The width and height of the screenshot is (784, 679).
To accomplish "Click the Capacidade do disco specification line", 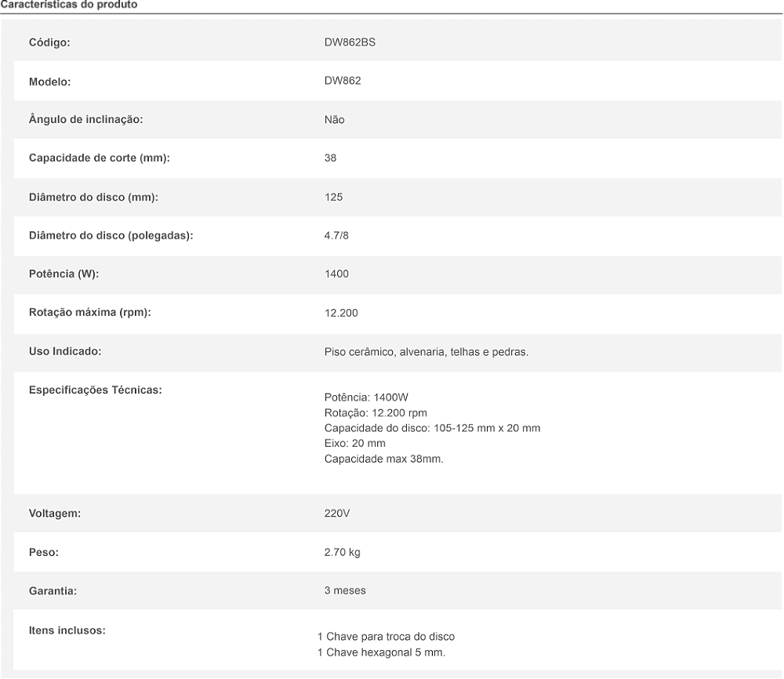I will [432, 428].
